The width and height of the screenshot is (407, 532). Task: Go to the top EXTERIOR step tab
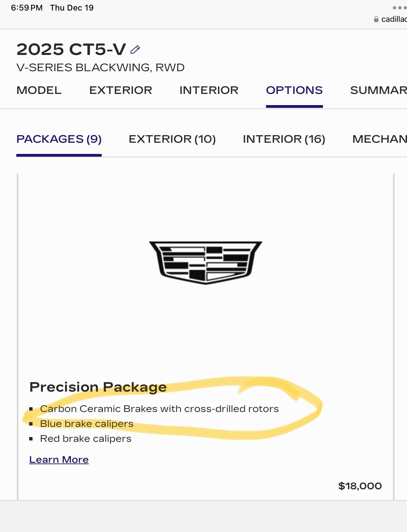(x=121, y=90)
